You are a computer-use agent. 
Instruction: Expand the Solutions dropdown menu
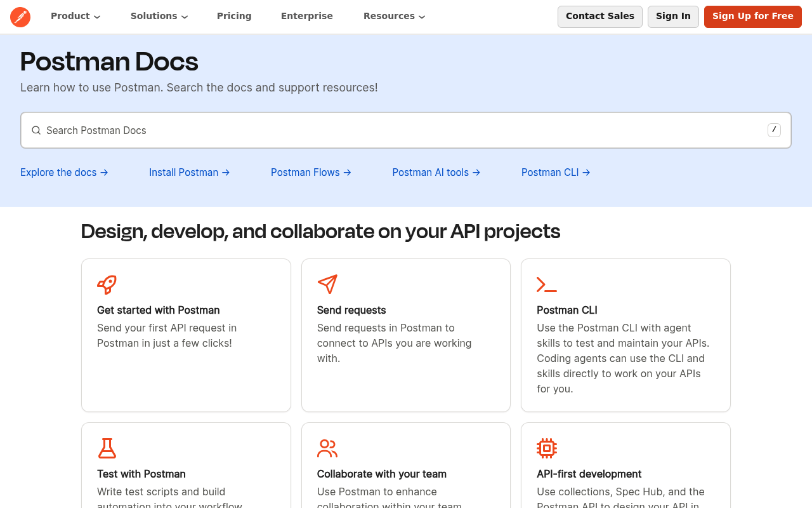(159, 16)
